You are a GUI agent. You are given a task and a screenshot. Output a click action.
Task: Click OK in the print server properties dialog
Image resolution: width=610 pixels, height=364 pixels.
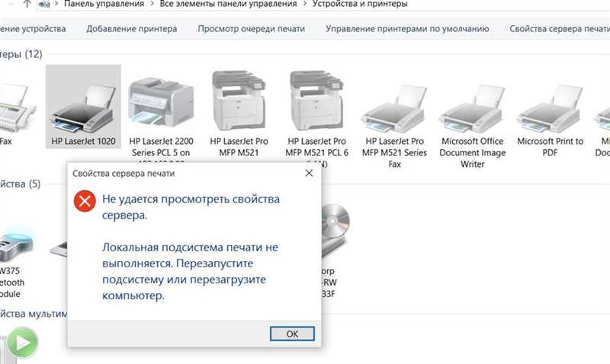tap(292, 334)
